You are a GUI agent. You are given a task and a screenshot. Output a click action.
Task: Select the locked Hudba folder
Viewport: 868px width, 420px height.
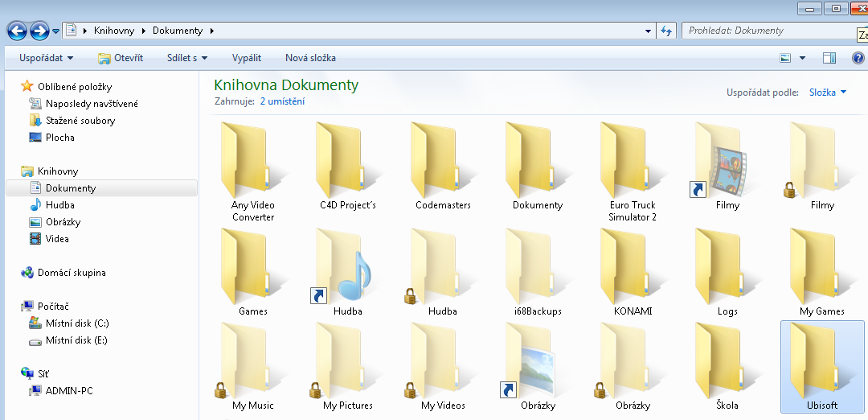(443, 271)
